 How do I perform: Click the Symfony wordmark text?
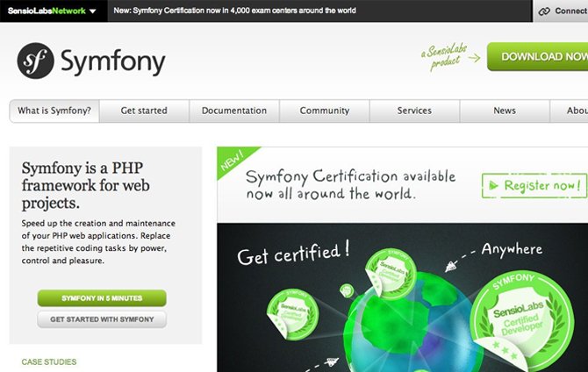(x=113, y=62)
